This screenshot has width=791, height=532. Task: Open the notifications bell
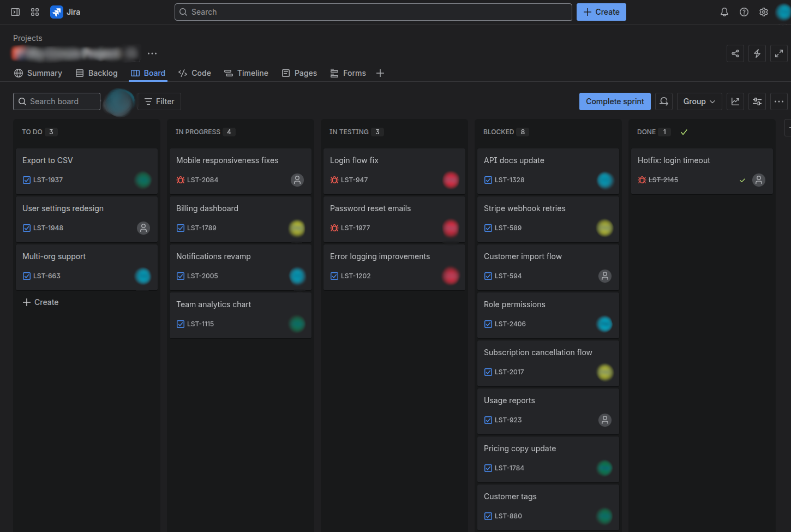pyautogui.click(x=724, y=11)
